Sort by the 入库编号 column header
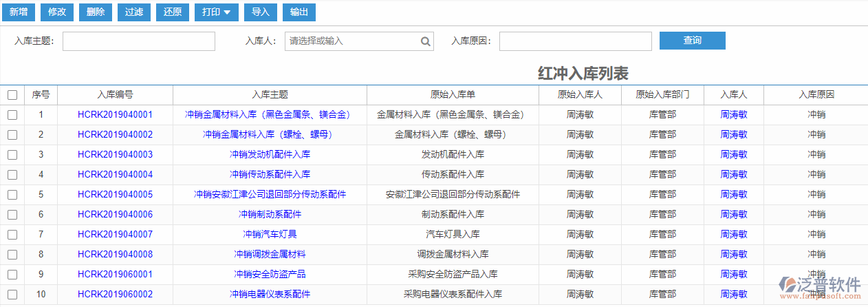This screenshot has height=307, width=868. click(x=115, y=95)
